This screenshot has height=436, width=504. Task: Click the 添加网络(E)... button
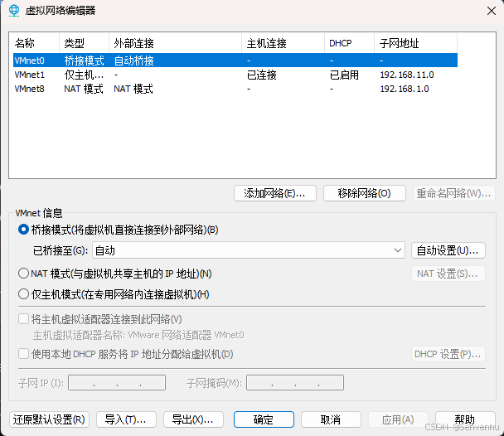[275, 193]
